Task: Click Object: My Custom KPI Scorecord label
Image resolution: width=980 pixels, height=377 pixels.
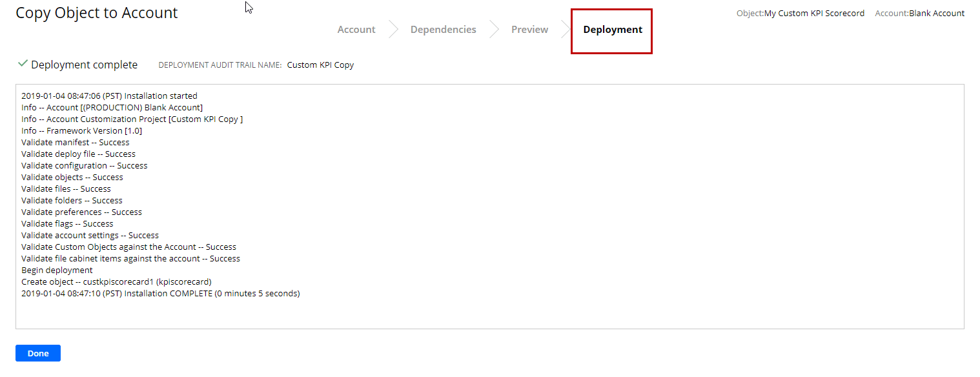Action: click(801, 14)
